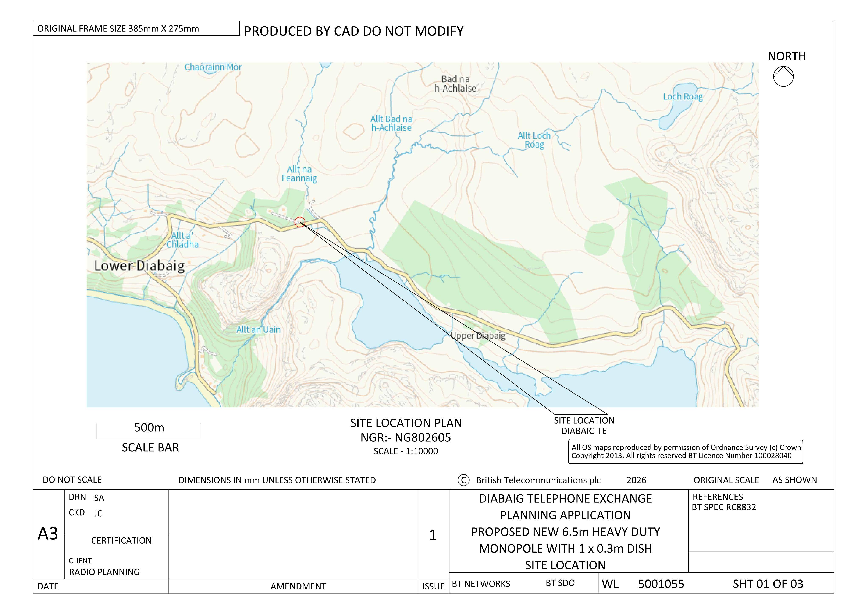
Task: Click the 'DO NOT SCALE' note
Action: 72,480
